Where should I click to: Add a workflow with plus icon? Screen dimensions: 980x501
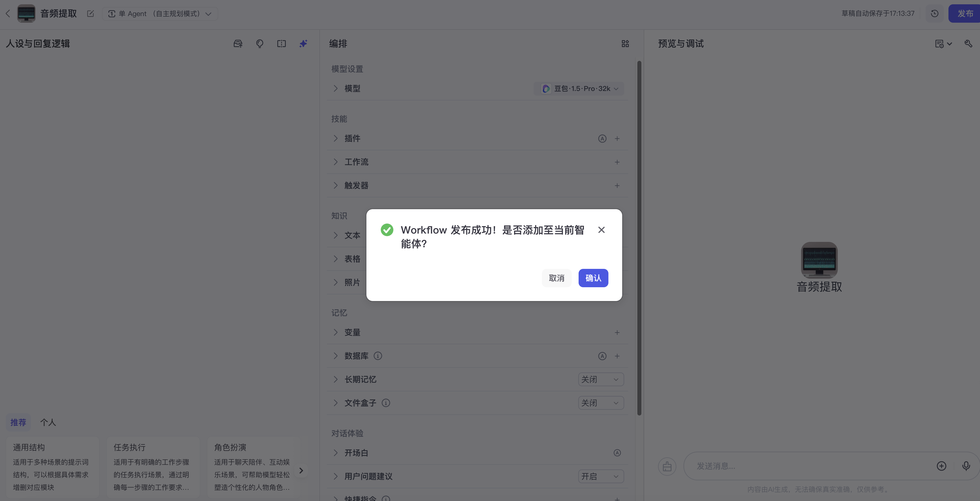point(617,162)
